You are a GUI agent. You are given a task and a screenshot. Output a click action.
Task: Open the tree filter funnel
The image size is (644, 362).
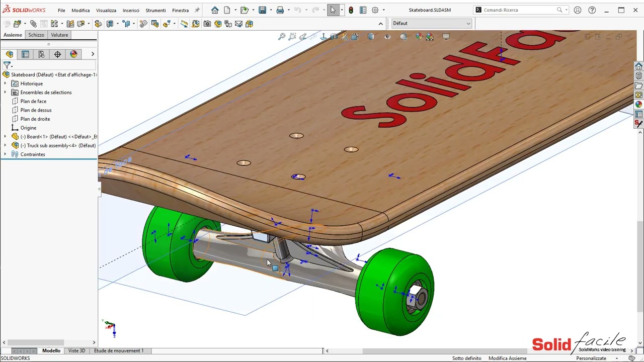point(7,65)
